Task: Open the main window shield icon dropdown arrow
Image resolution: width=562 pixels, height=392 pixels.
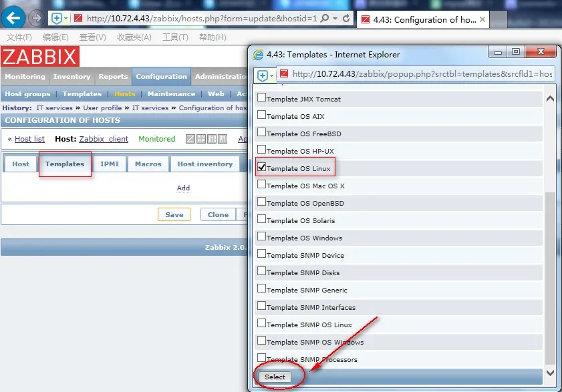Action: [x=66, y=18]
